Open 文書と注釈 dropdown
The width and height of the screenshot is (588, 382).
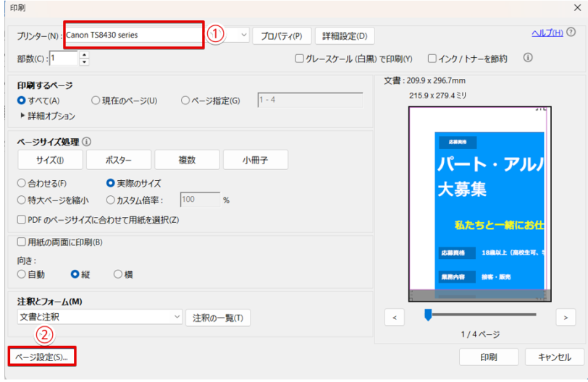[100, 317]
